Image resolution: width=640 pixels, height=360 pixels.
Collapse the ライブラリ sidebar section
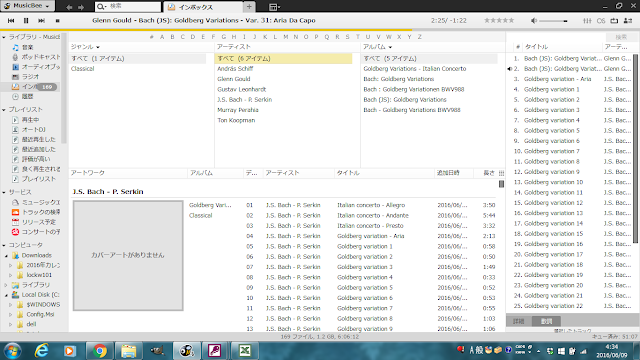pyautogui.click(x=4, y=37)
